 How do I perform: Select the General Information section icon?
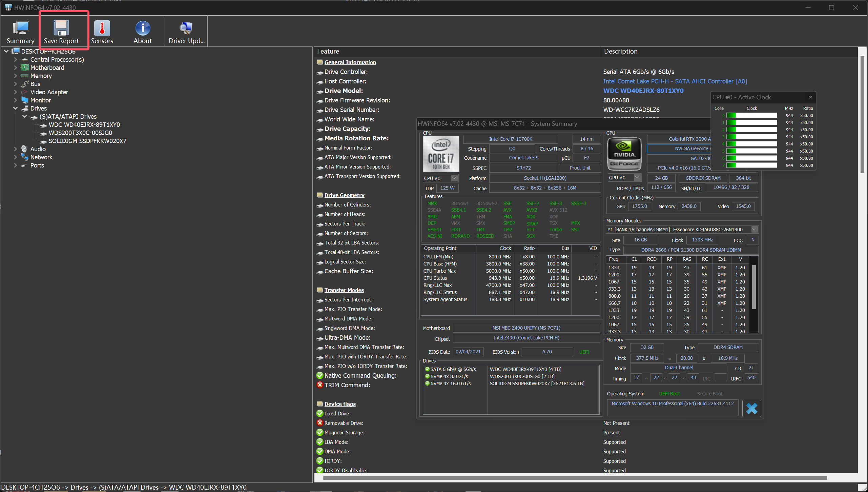pyautogui.click(x=319, y=62)
